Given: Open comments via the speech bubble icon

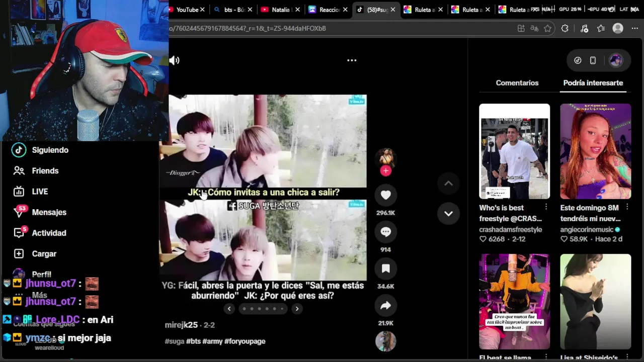Looking at the screenshot, I should point(386,232).
